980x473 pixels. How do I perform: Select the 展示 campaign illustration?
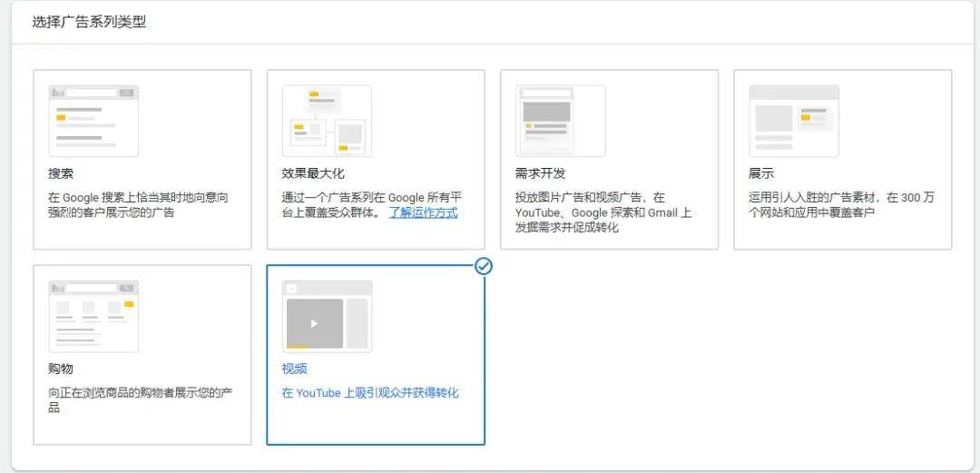tap(794, 121)
